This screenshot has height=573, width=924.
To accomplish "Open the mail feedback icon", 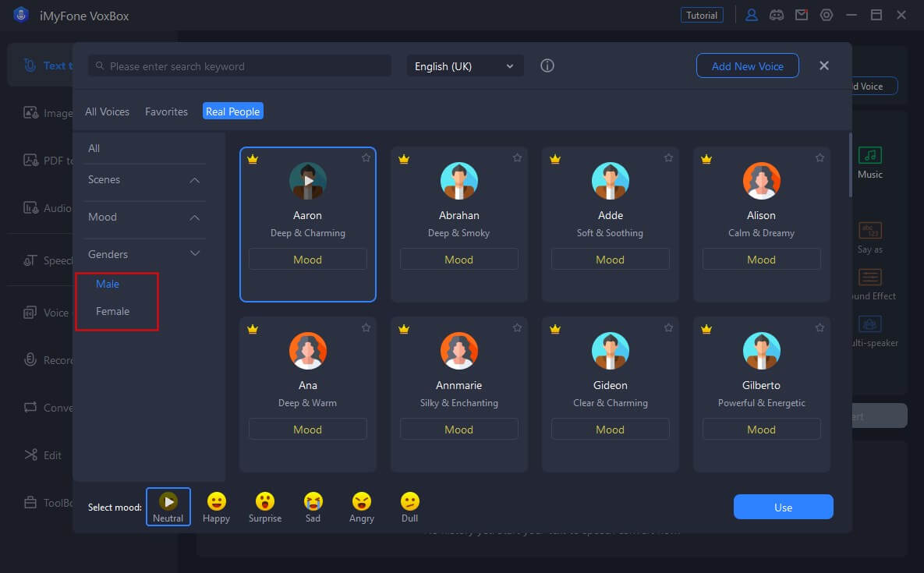I will pos(802,16).
